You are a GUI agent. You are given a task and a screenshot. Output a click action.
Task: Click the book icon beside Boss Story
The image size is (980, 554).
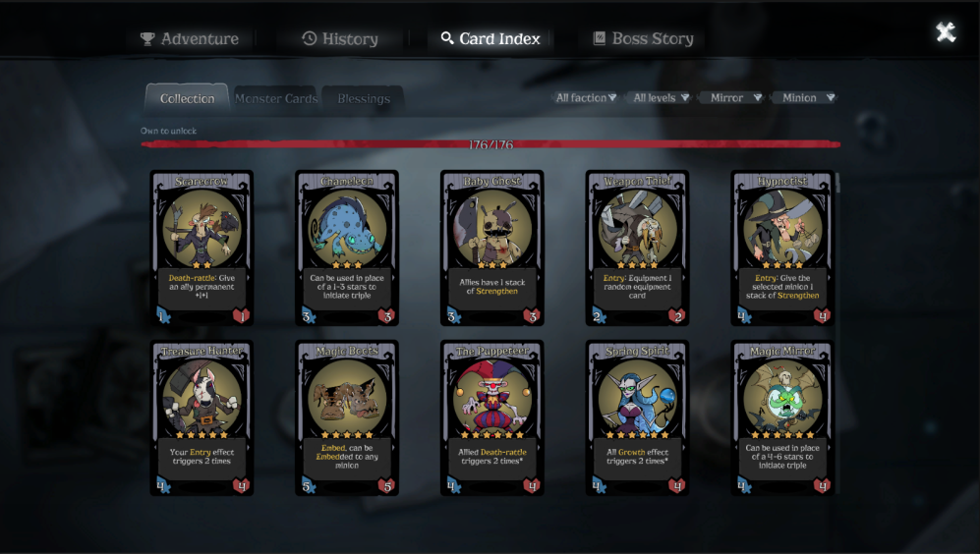tap(599, 38)
